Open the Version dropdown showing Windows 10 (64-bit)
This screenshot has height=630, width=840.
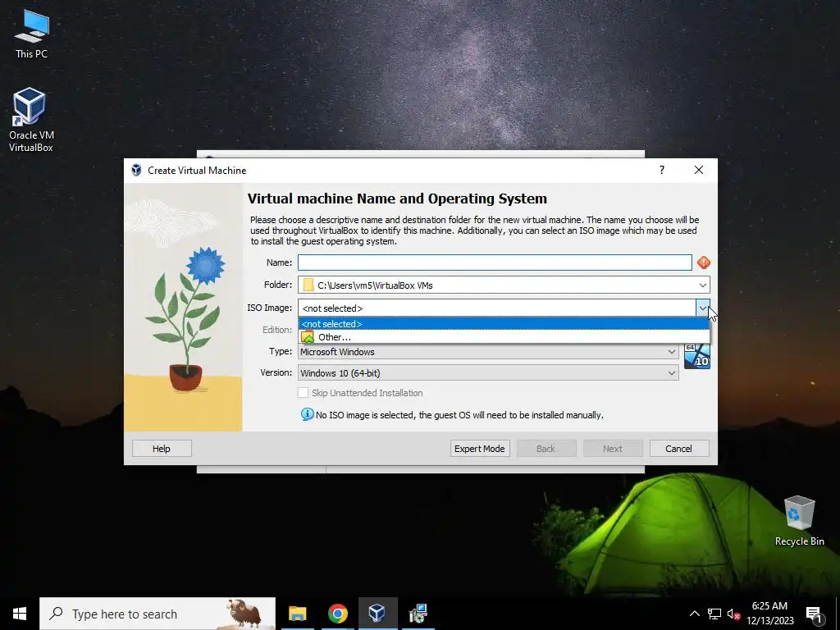pyautogui.click(x=488, y=373)
